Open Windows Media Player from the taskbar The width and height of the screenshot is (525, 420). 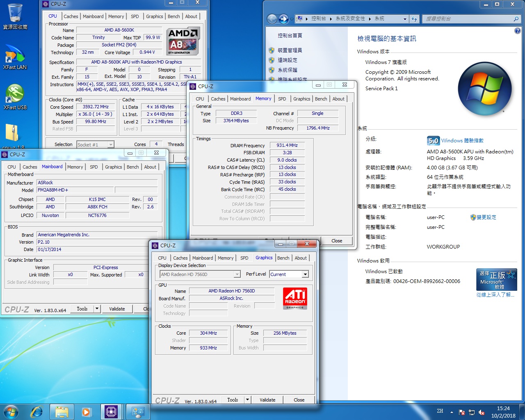tap(86, 411)
